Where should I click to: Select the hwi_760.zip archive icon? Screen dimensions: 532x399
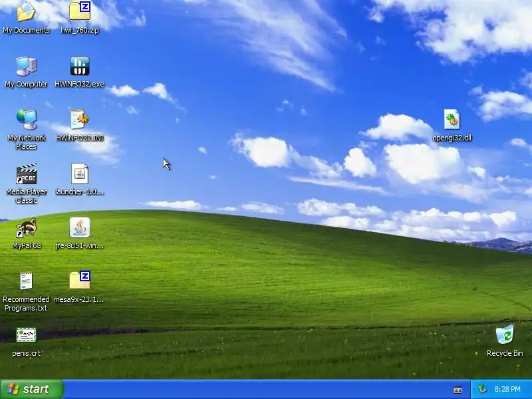(80, 11)
